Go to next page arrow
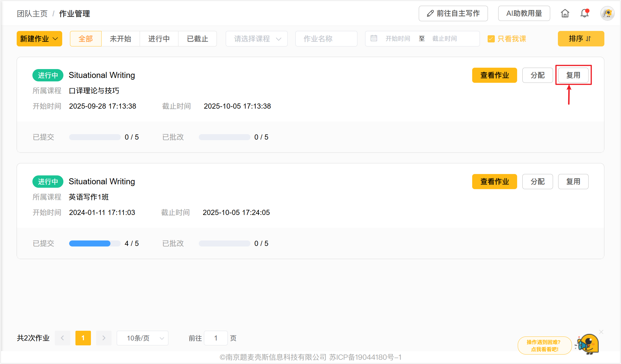 [x=104, y=338]
